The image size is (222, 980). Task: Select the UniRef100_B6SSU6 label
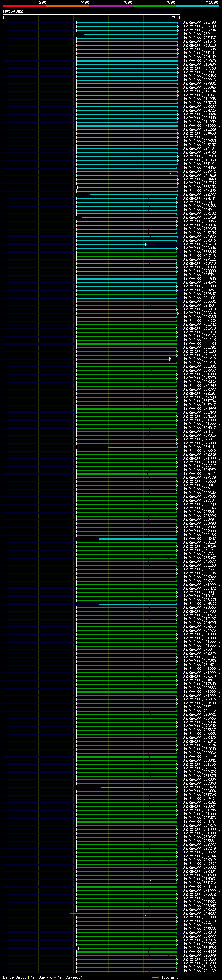pos(199,252)
